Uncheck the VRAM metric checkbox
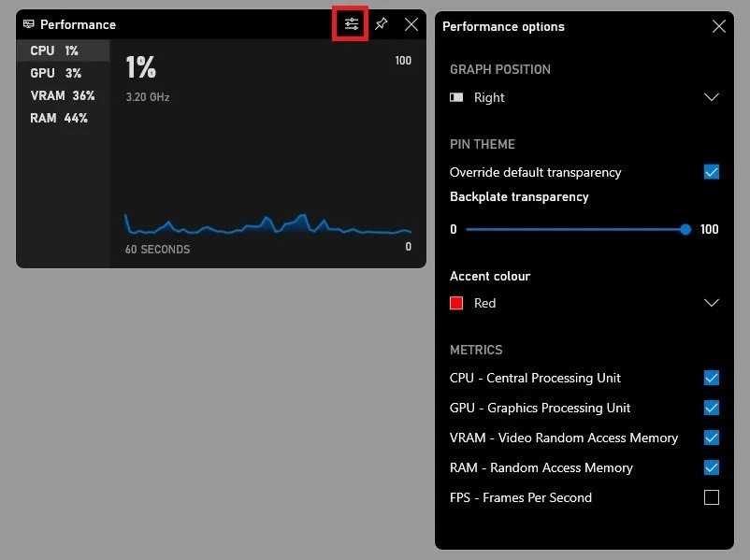 711,438
